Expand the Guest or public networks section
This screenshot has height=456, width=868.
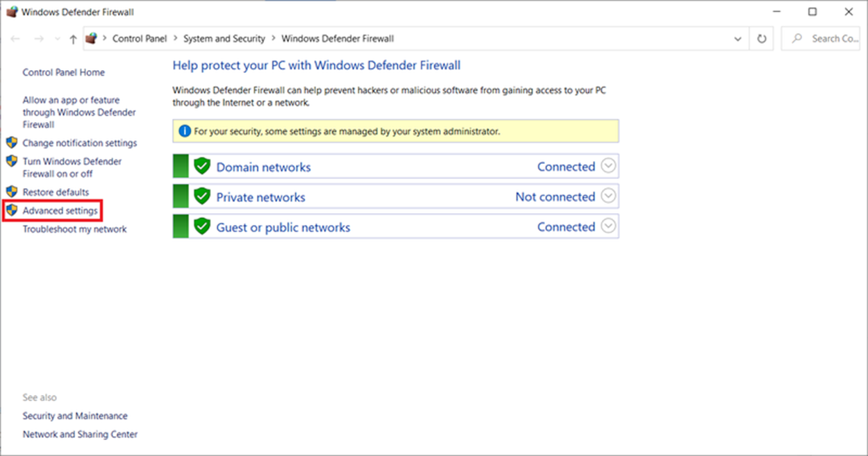tap(608, 226)
